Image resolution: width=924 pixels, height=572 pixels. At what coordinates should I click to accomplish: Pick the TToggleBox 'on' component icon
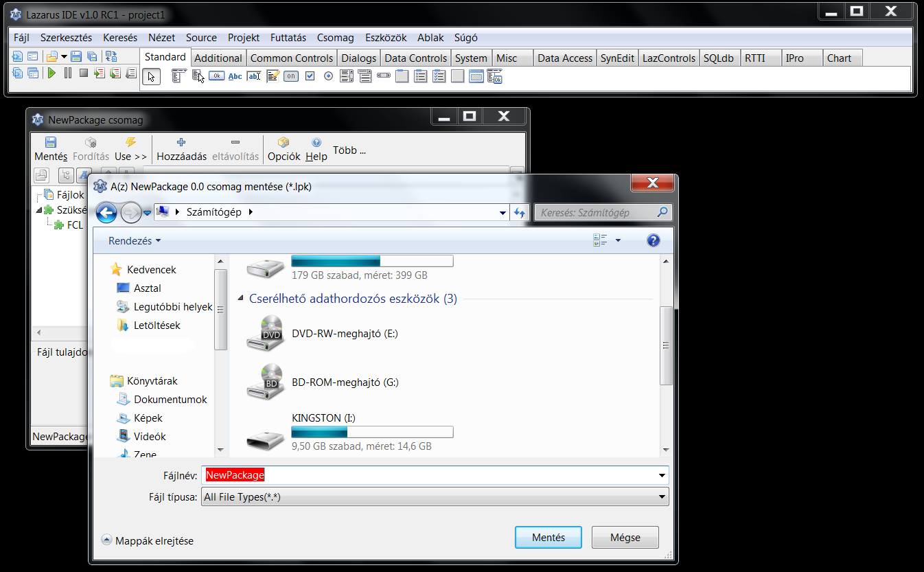point(291,76)
